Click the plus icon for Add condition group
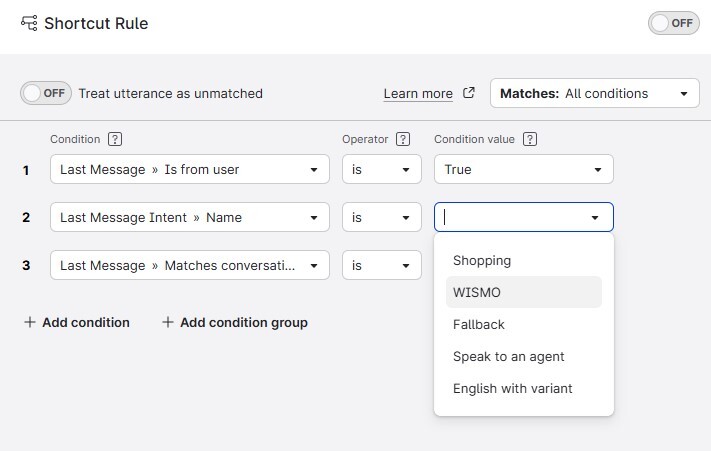This screenshot has height=451, width=711. pyautogui.click(x=168, y=322)
